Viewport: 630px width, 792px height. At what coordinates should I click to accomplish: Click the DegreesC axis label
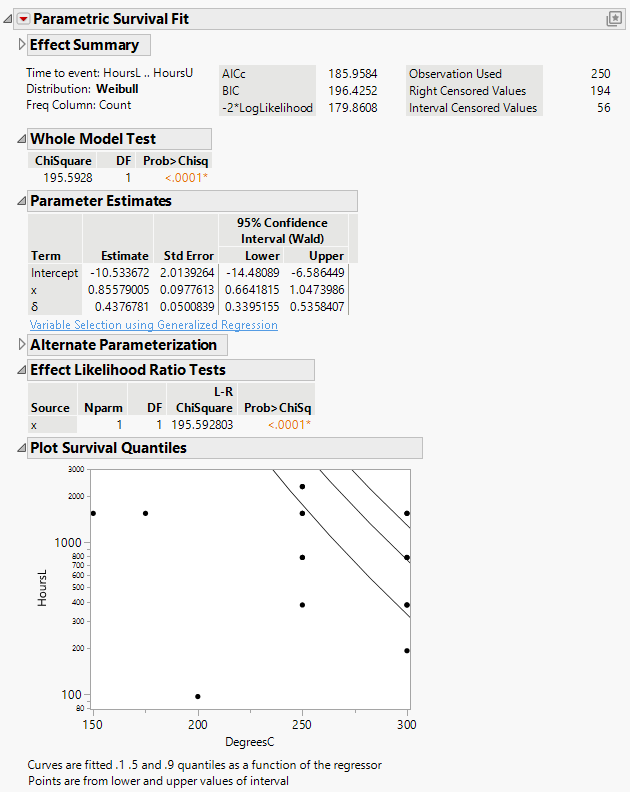coord(248,742)
